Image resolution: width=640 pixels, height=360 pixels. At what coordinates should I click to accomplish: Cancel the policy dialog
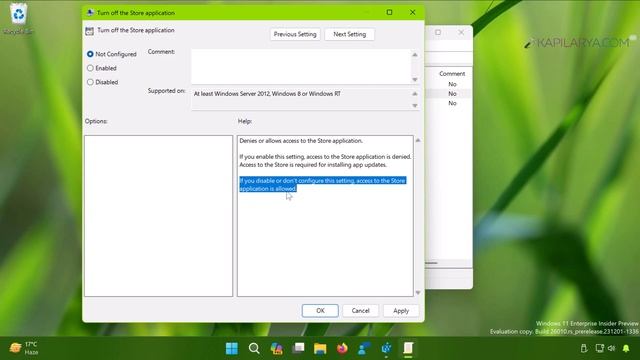[360, 311]
